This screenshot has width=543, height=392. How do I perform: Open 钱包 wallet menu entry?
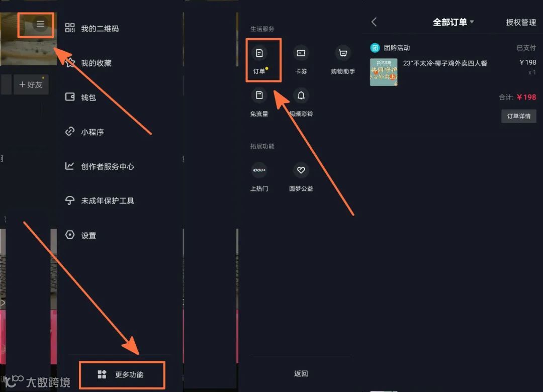tap(80, 97)
